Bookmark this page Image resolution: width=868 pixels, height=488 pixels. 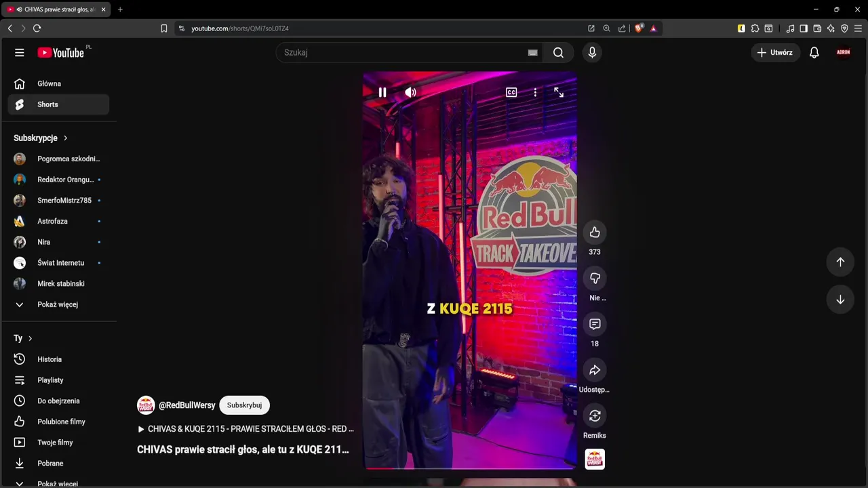(164, 28)
